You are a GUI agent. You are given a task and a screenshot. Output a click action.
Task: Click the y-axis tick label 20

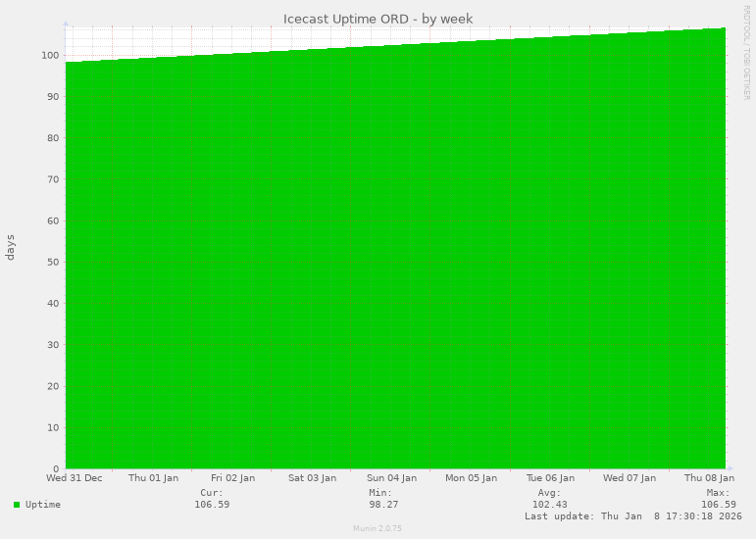coord(53,386)
